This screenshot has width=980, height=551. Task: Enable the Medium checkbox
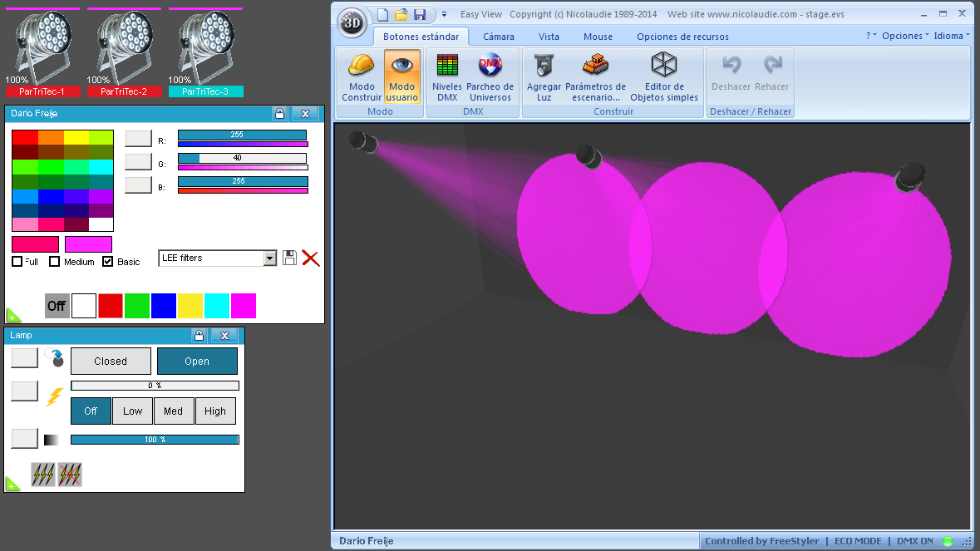55,262
